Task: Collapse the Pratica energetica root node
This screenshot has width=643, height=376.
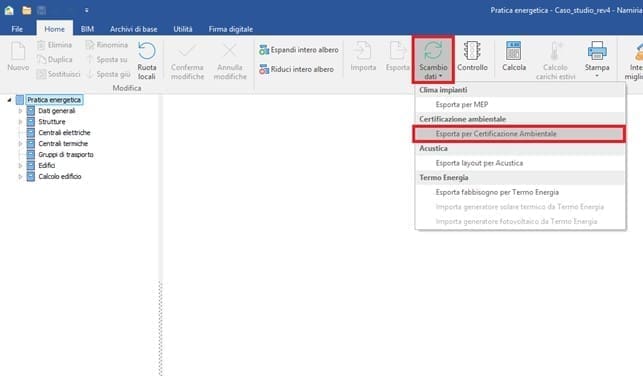Action: [9, 100]
